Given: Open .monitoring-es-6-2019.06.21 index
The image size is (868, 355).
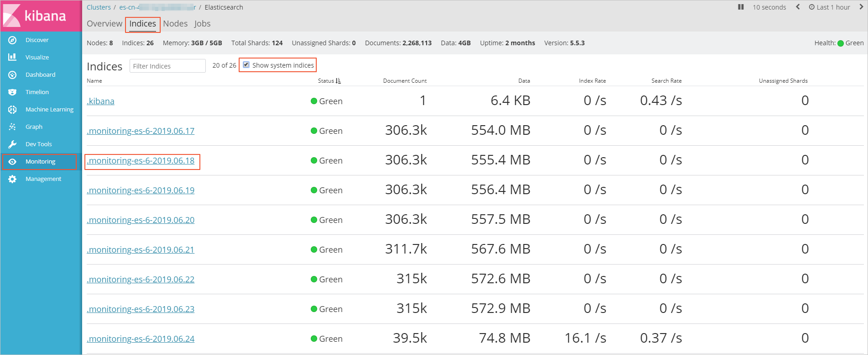Looking at the screenshot, I should (141, 249).
